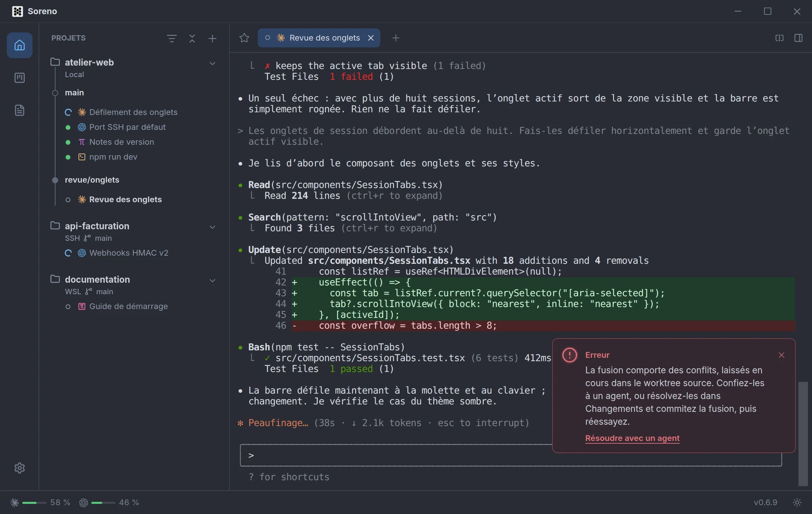Open Webhooks HMAC v2 session
The width and height of the screenshot is (812, 514).
click(x=129, y=253)
